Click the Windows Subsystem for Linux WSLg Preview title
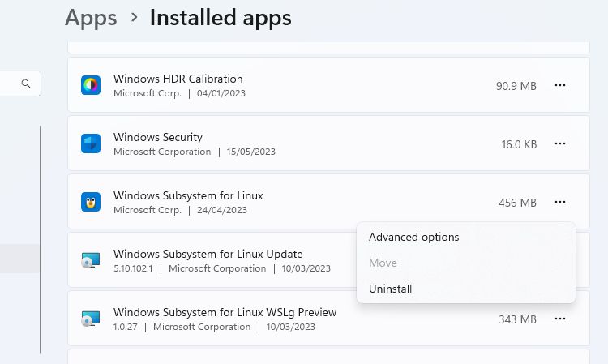The image size is (608, 364). [x=225, y=312]
